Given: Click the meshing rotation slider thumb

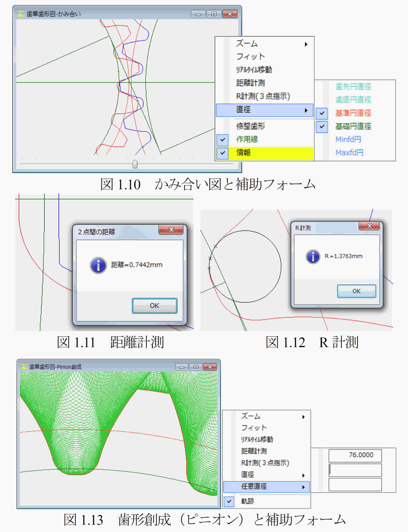Looking at the screenshot, I should [x=135, y=164].
